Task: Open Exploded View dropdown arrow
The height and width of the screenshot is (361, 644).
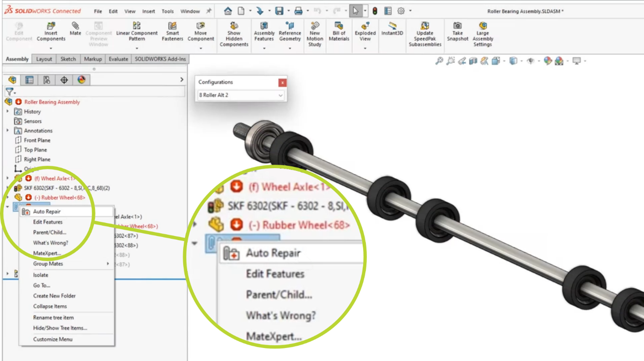Action: pyautogui.click(x=365, y=48)
